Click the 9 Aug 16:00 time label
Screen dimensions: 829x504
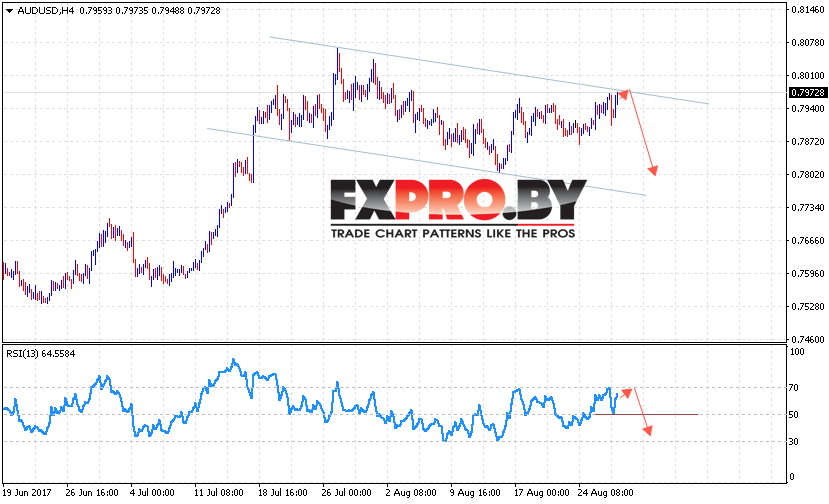pos(475,493)
